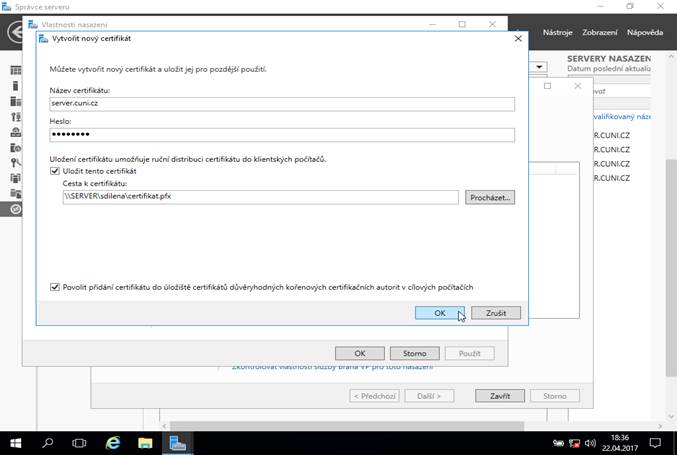Click horizontal scrollbar thumb at bottom

pyautogui.click(x=347, y=426)
